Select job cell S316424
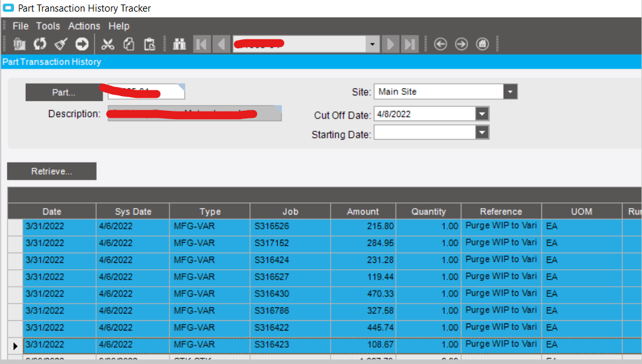This screenshot has height=364, width=642. [x=290, y=260]
